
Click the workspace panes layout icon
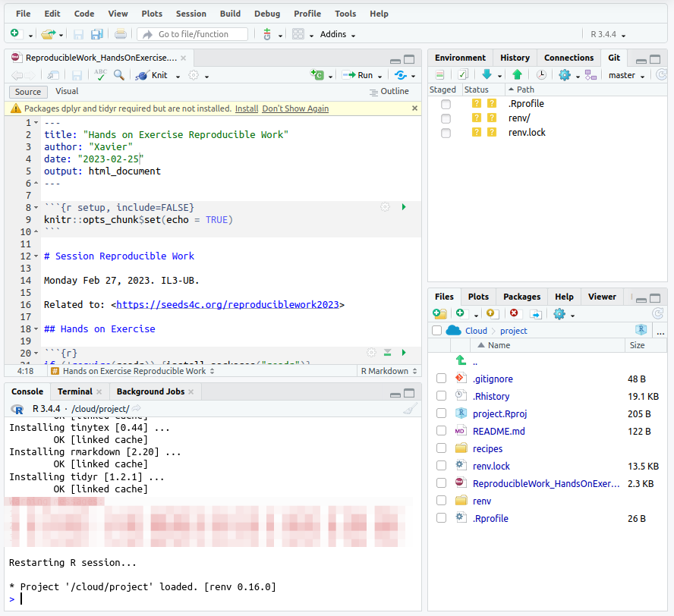[x=298, y=34]
